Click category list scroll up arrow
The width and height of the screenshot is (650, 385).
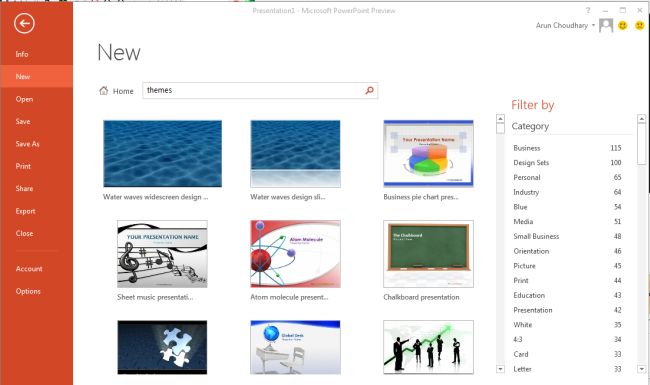641,119
